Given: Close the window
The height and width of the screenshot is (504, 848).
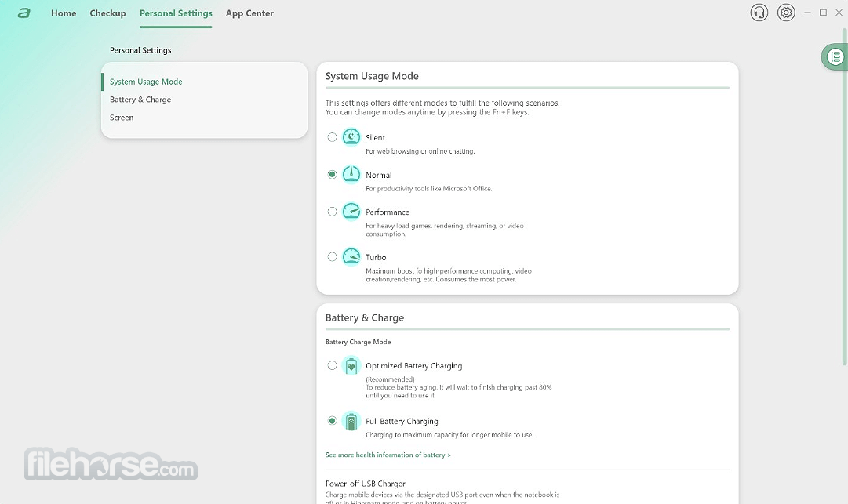Looking at the screenshot, I should (839, 13).
